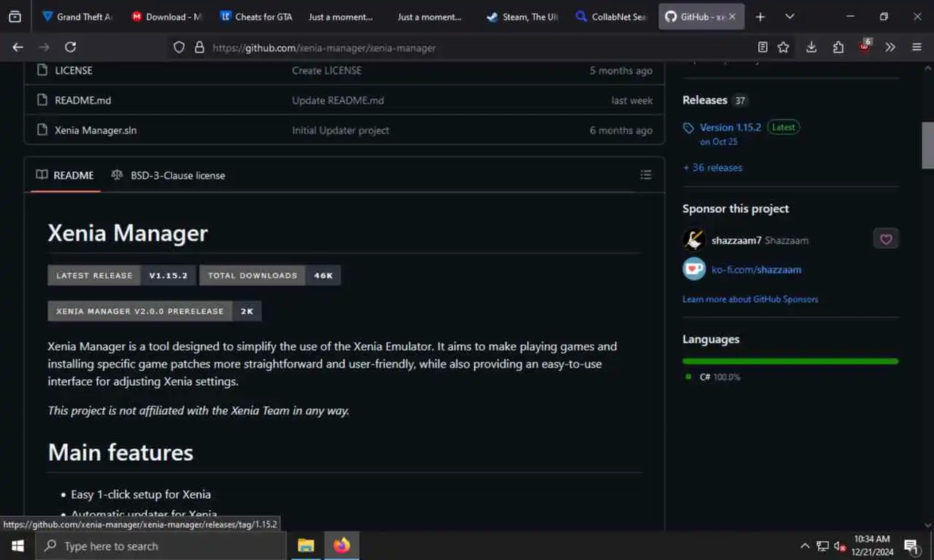Toggle reader view for this page
Viewport: 934px width, 560px height.
click(763, 47)
